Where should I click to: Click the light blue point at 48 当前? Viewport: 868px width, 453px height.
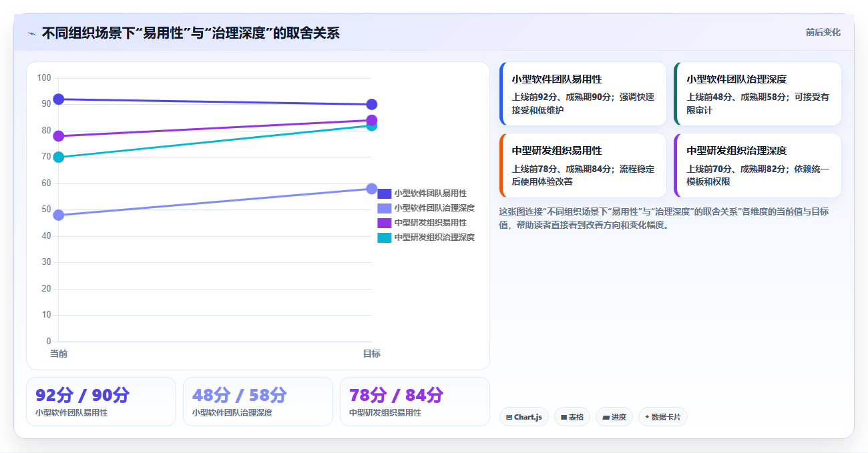click(x=59, y=215)
